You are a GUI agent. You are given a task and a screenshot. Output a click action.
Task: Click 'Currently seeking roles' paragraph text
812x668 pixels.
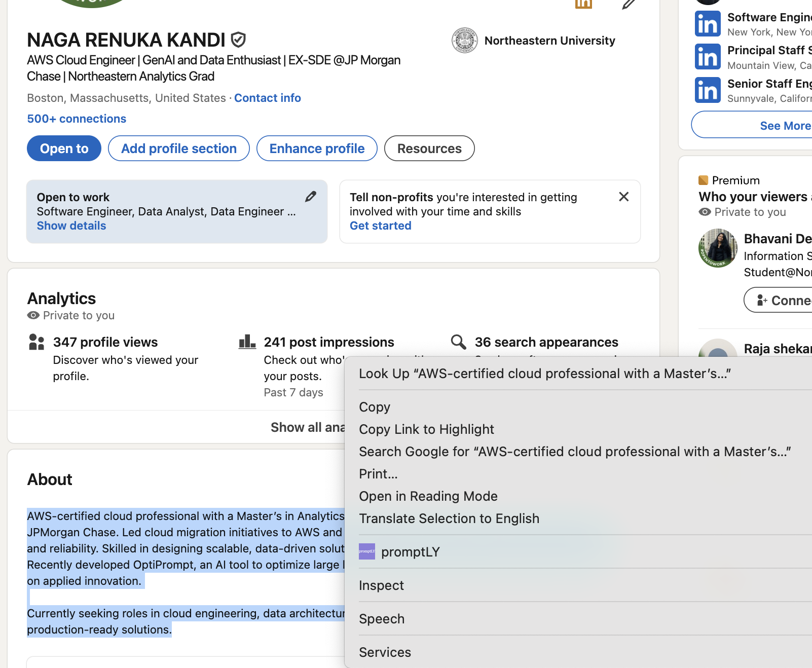(x=186, y=621)
